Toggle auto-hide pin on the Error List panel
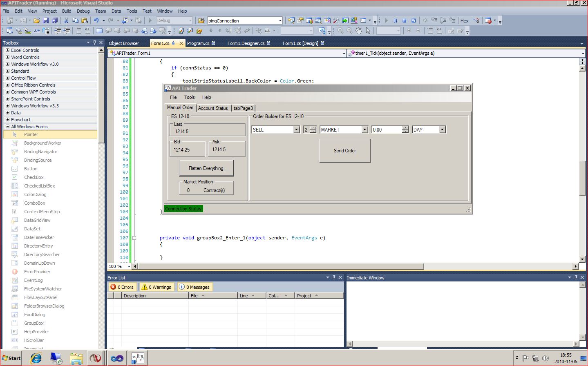 (x=334, y=277)
